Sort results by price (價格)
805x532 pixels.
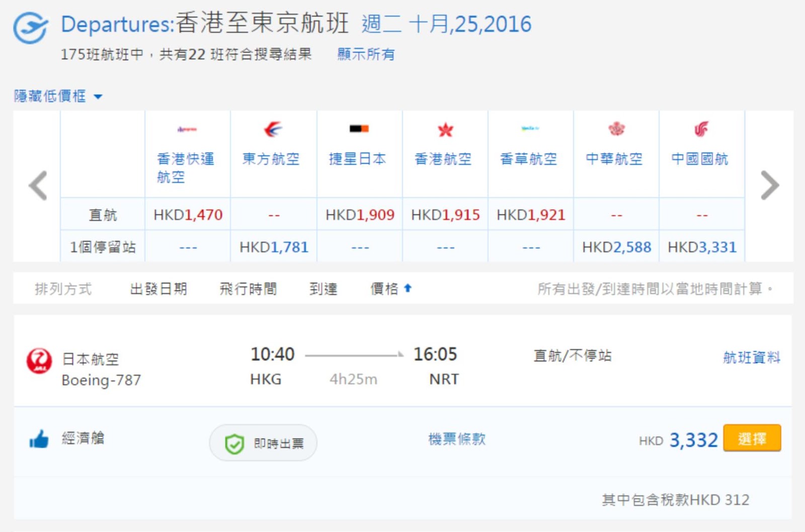(x=390, y=289)
